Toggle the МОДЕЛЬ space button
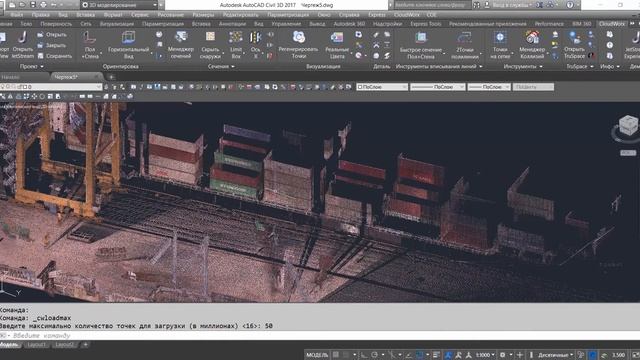640x360 pixels. point(317,355)
